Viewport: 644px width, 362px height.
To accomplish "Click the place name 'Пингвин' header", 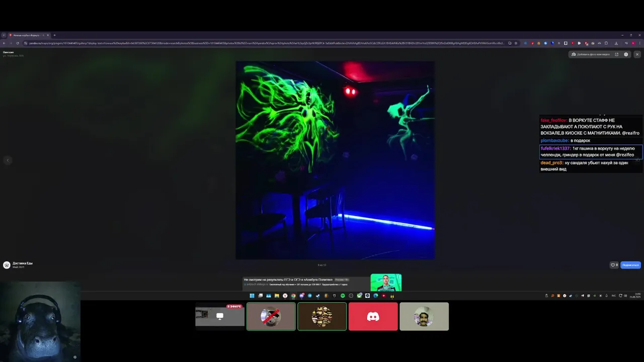I will pyautogui.click(x=8, y=52).
